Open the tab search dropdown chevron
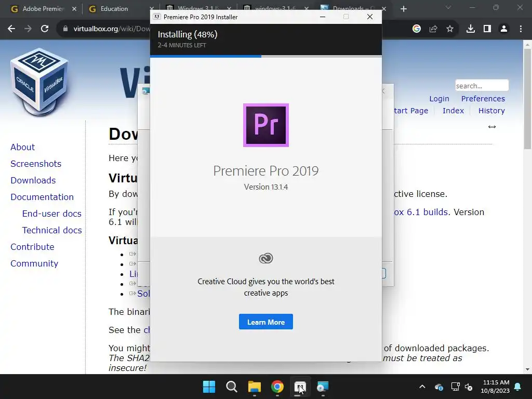Screen dimensions: 532x399 448,7
